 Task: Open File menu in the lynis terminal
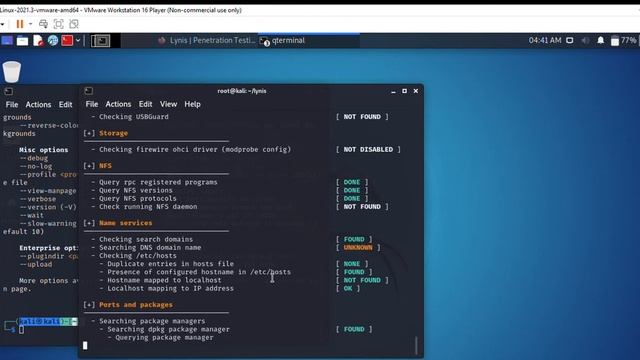point(92,104)
